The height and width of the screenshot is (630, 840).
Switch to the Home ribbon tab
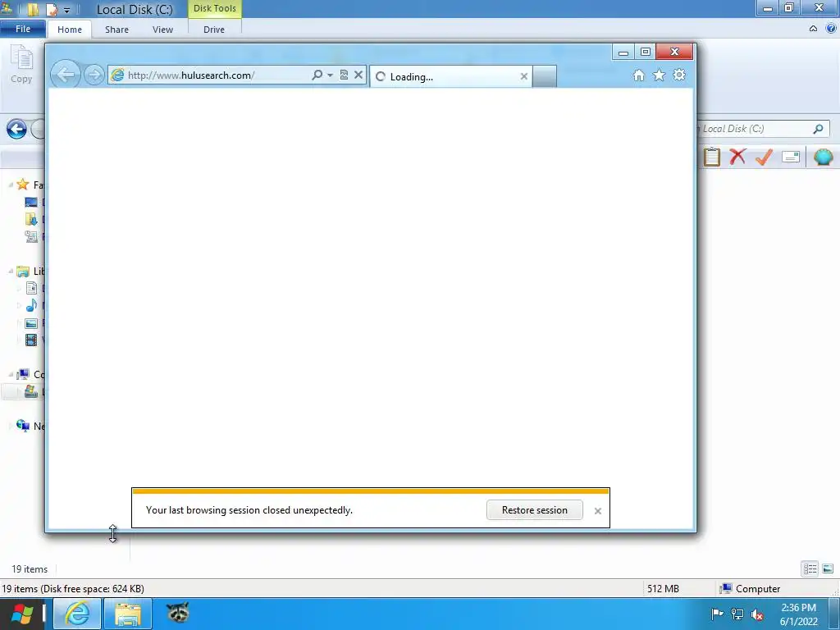(70, 30)
